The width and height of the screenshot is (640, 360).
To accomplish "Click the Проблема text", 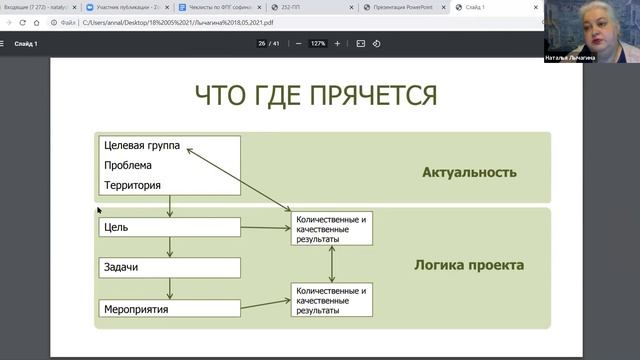I will [128, 165].
